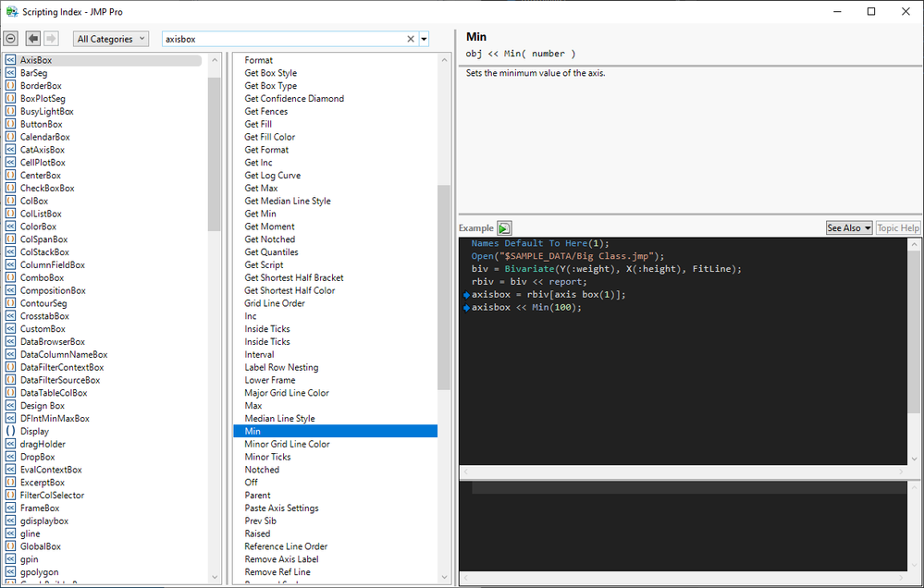Viewport: 924px width, 588px height.
Task: Click the circular minus icon beside the back arrow
Action: pyautogui.click(x=11, y=39)
